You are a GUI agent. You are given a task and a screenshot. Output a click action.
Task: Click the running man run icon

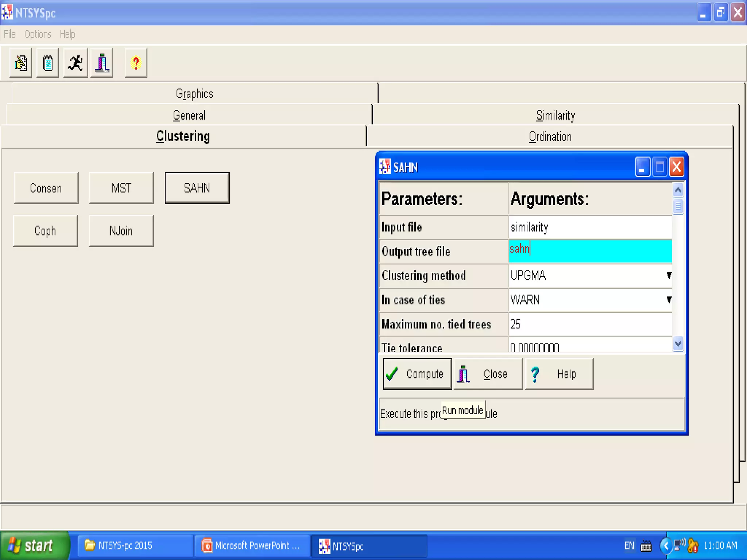click(x=76, y=63)
